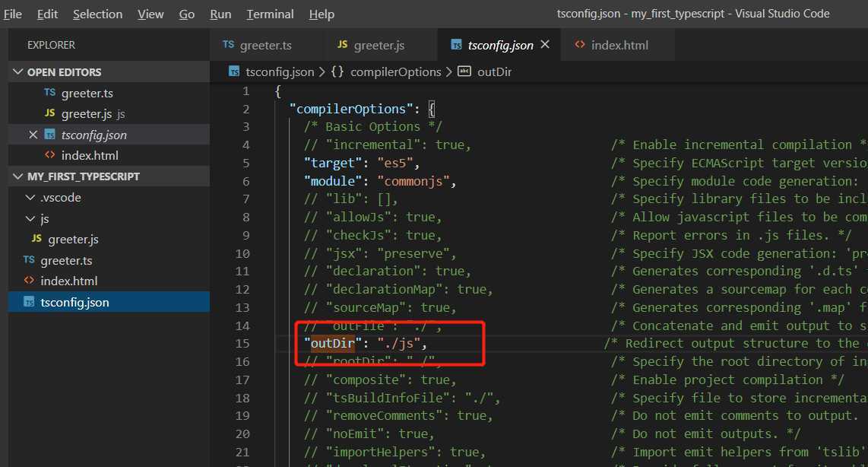Open greeter.js inside the js folder
868x467 pixels.
(x=109, y=240)
